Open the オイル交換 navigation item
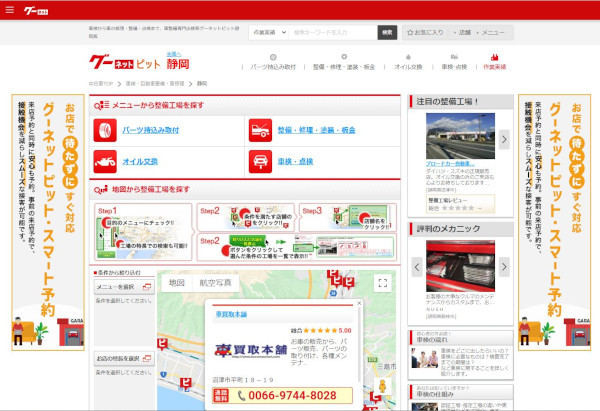The image size is (600, 411). (x=408, y=67)
